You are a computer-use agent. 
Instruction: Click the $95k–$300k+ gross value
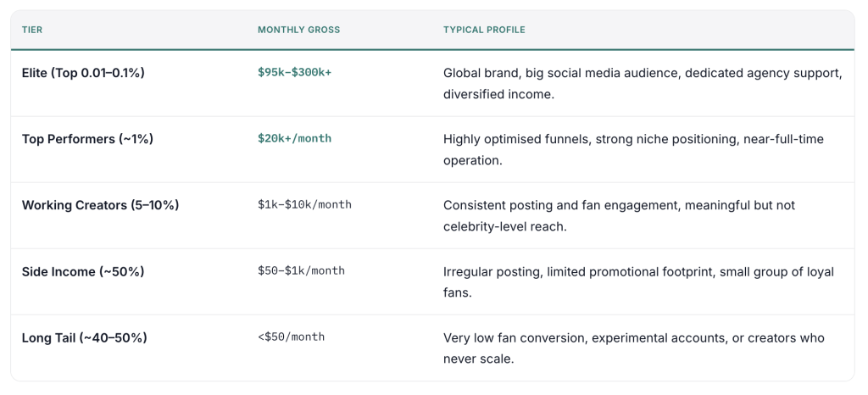pyautogui.click(x=294, y=73)
